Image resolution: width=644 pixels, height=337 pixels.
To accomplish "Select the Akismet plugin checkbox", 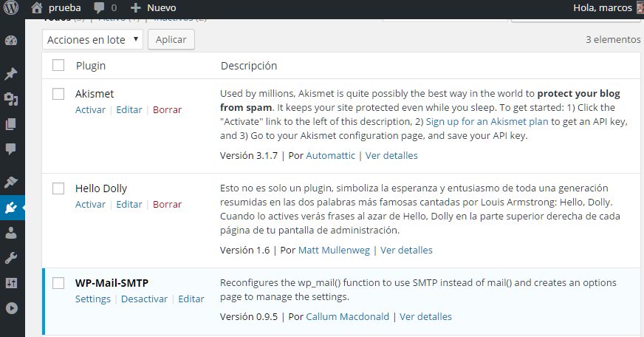I will pyautogui.click(x=58, y=94).
